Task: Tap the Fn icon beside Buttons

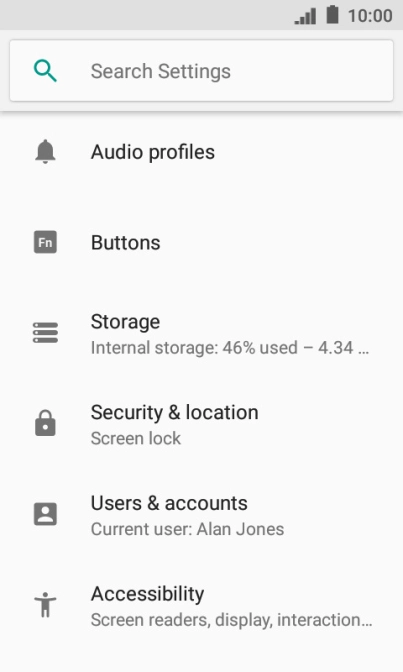Action: tap(45, 242)
